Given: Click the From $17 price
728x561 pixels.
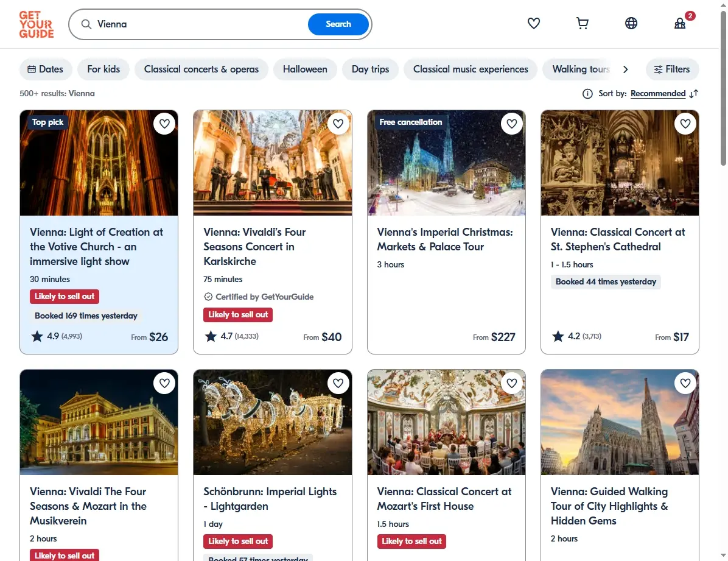Looking at the screenshot, I should point(672,337).
